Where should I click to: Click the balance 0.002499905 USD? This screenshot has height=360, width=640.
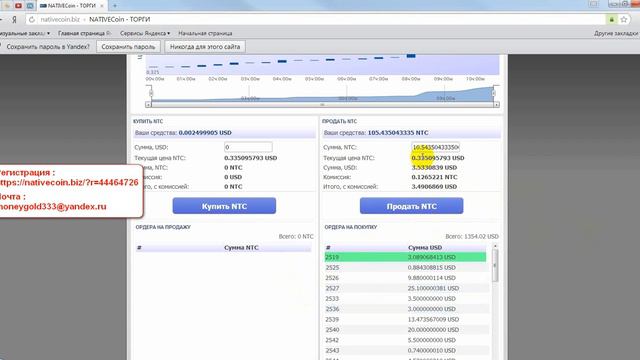tap(205, 133)
